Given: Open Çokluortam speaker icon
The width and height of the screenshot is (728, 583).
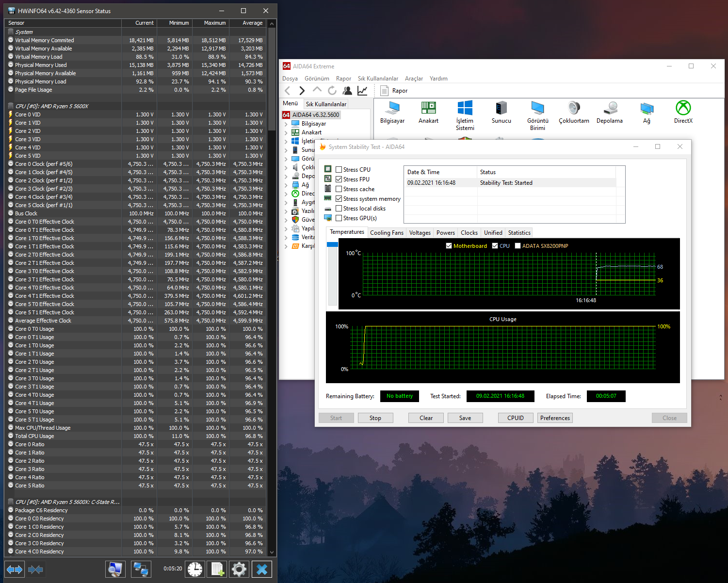Looking at the screenshot, I should (x=574, y=113).
